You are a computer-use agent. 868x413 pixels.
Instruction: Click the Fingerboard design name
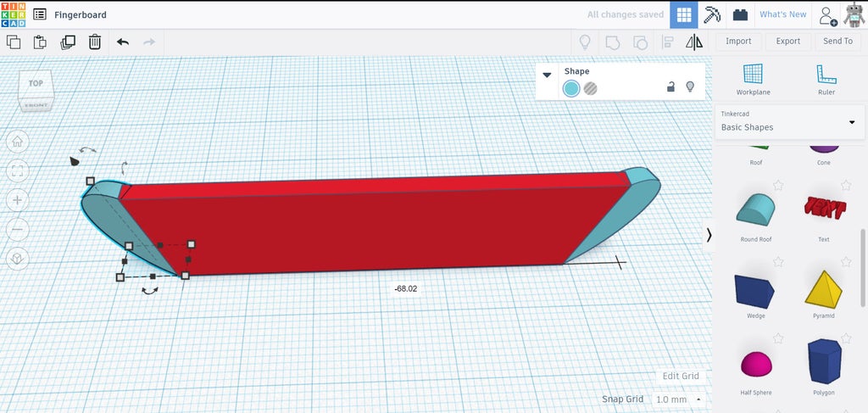pos(81,15)
